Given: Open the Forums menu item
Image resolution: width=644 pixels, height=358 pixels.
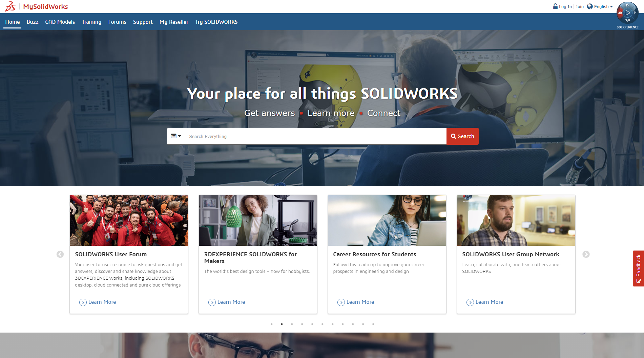Looking at the screenshot, I should (117, 22).
